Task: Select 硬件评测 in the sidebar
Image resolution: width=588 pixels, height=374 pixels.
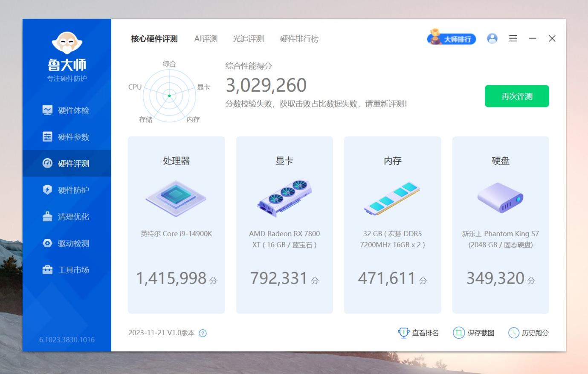Action: tap(67, 163)
